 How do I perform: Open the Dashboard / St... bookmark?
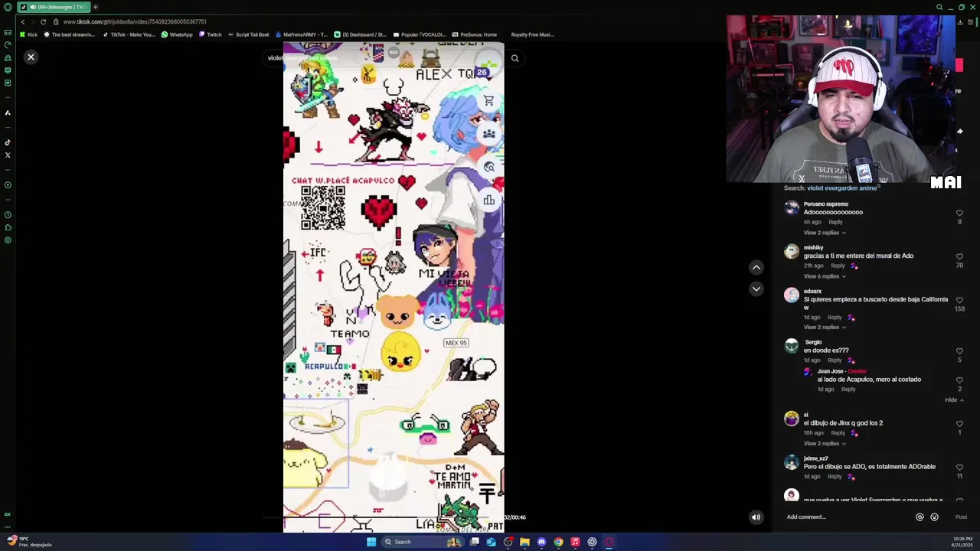coord(360,34)
